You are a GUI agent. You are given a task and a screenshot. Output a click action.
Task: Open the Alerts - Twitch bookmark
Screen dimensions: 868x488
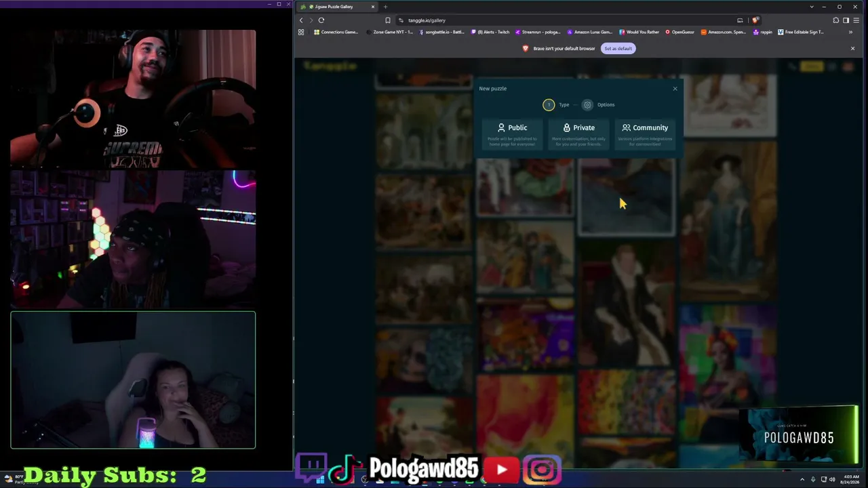point(490,32)
